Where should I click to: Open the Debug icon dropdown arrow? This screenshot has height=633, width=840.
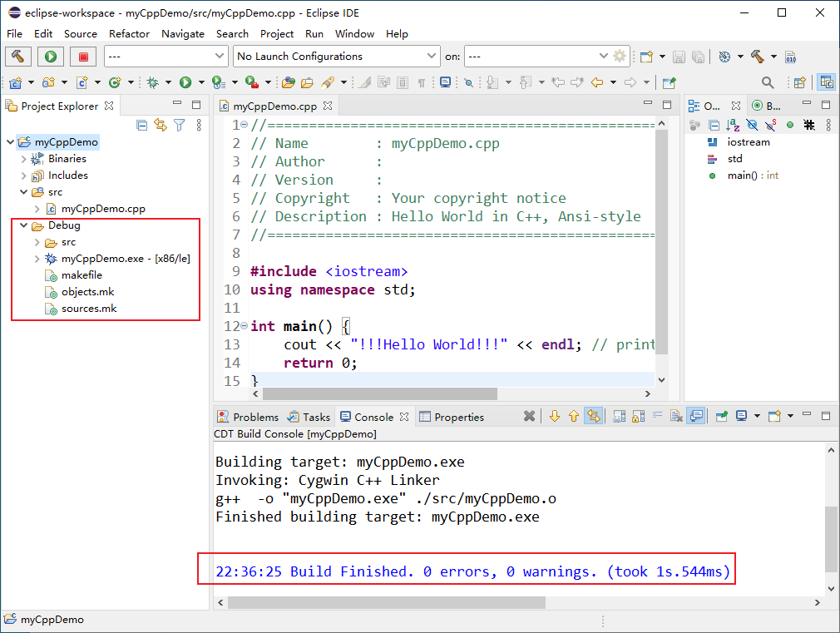(x=168, y=82)
